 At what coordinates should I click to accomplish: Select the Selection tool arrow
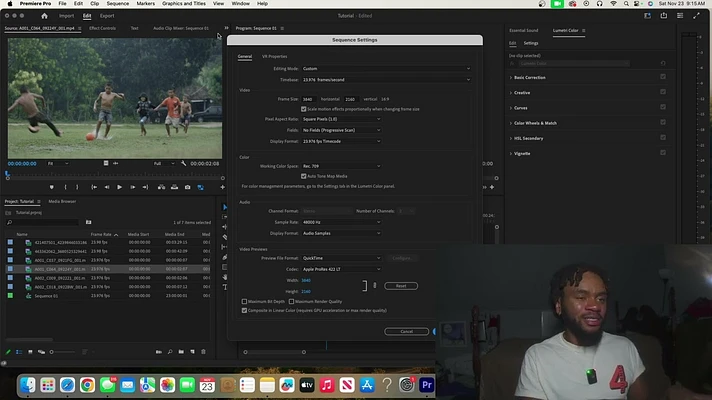click(225, 207)
